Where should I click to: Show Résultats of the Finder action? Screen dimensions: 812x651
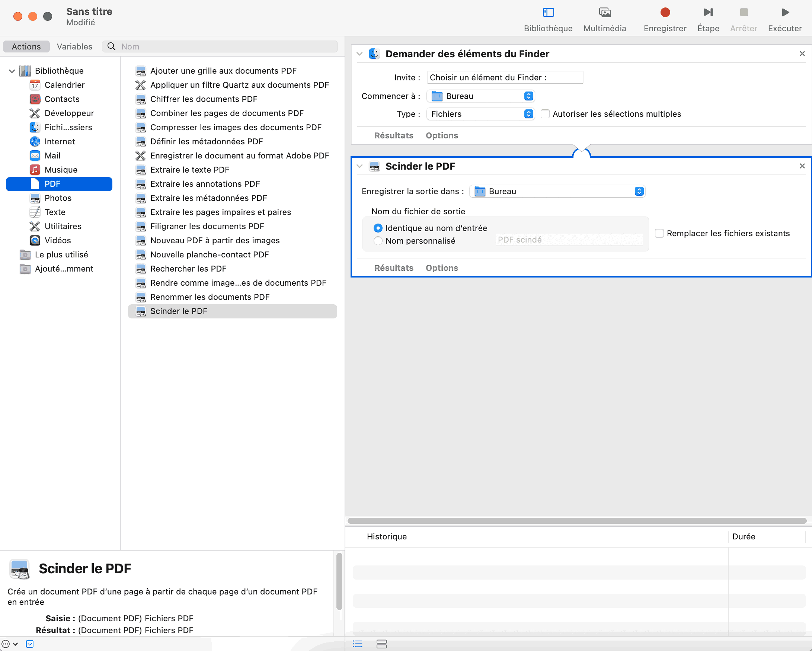point(394,135)
